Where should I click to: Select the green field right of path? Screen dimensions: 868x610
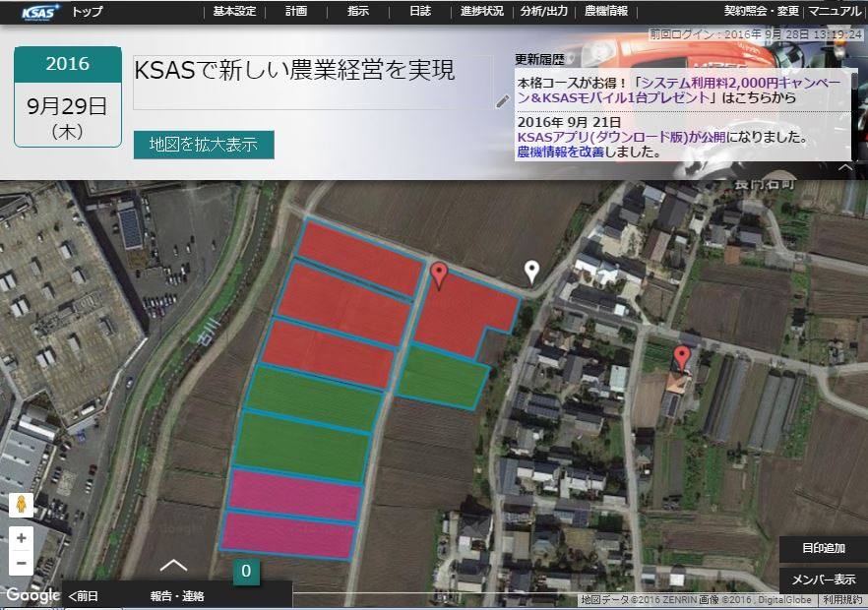(x=443, y=378)
